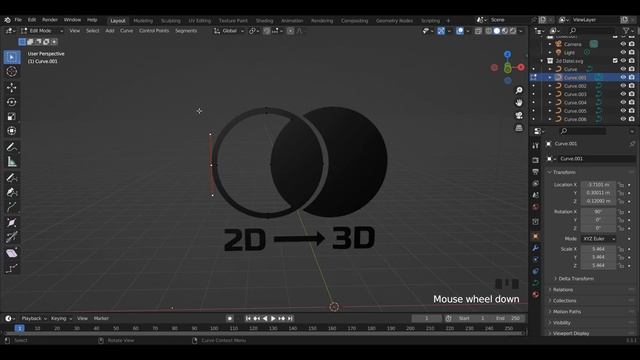Expand the Motion Paths panel
The height and width of the screenshot is (360, 640).
point(567,311)
